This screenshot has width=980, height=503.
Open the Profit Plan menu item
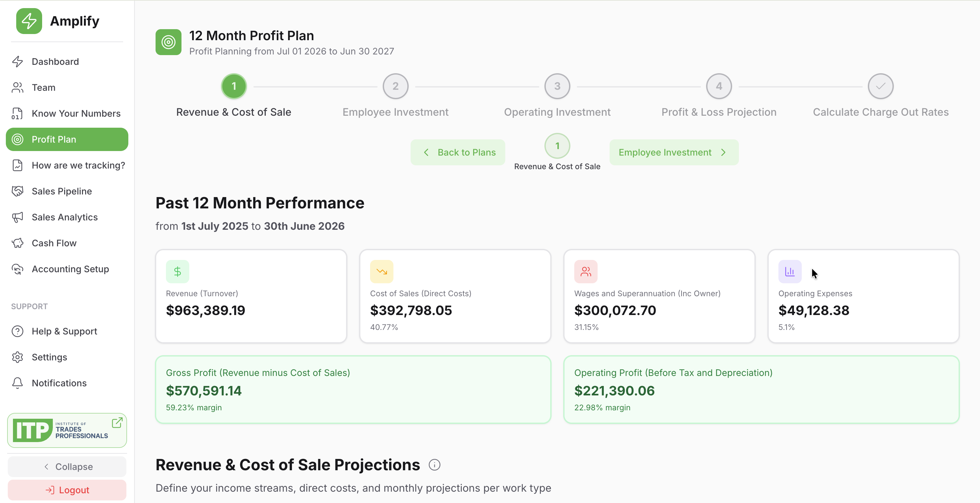67,139
